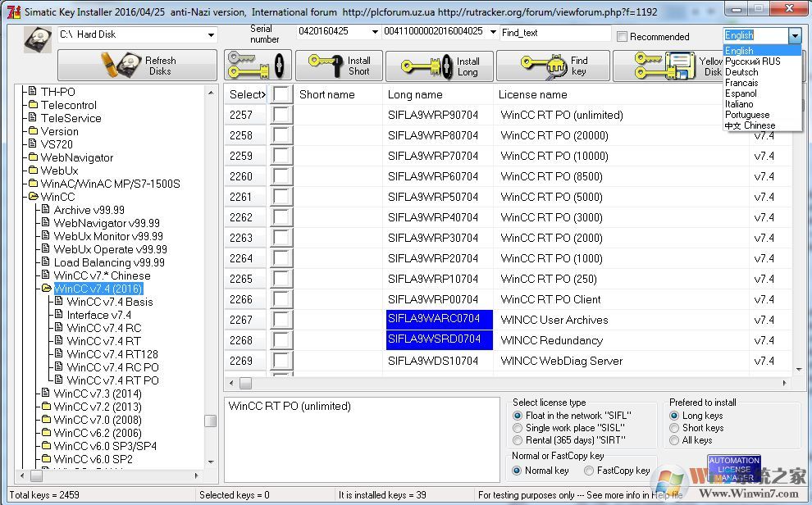This screenshot has width=812, height=505.
Task: Click the Find key button
Action: pyautogui.click(x=552, y=66)
